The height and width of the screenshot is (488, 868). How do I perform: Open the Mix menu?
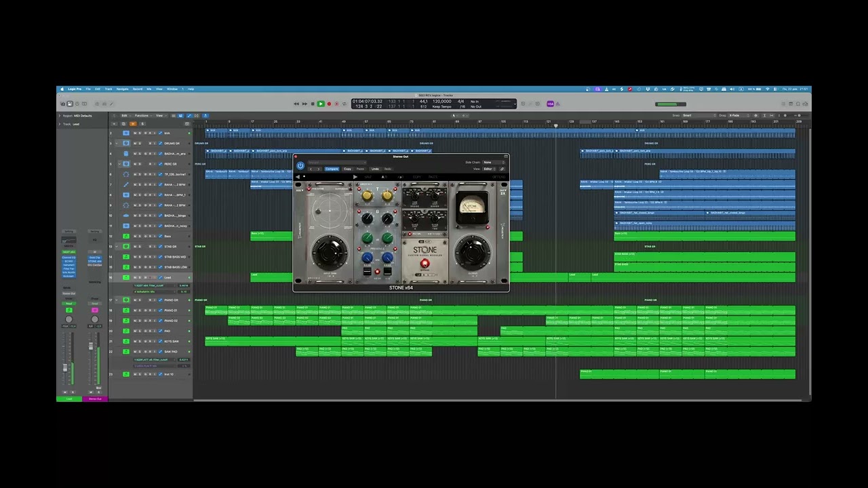point(149,89)
